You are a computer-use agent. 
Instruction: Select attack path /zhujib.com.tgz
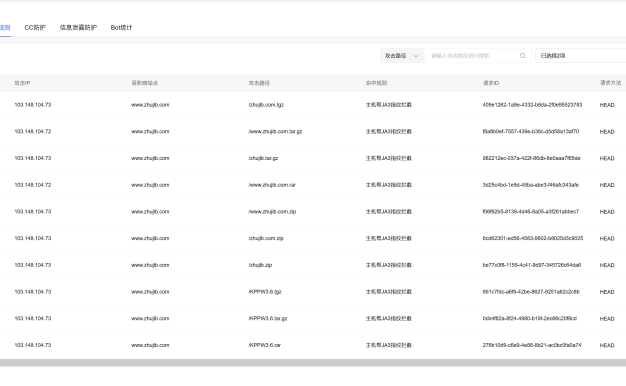[266, 105]
